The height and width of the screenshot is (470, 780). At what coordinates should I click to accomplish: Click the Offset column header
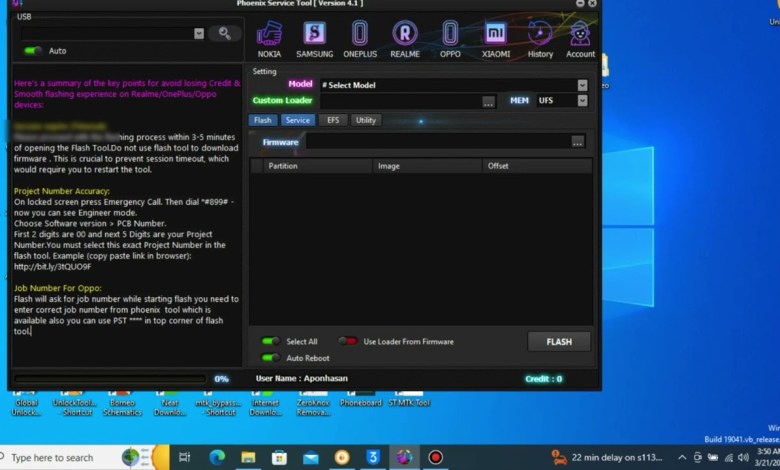[x=537, y=166]
